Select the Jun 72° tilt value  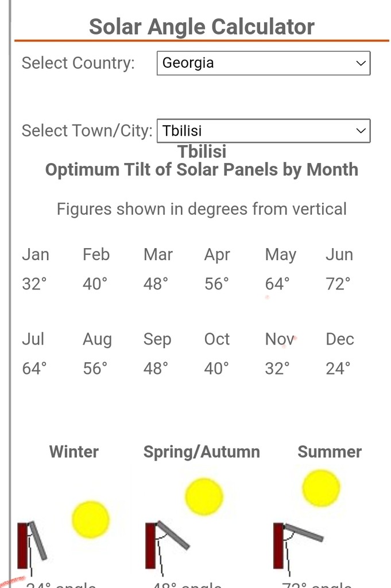point(338,284)
